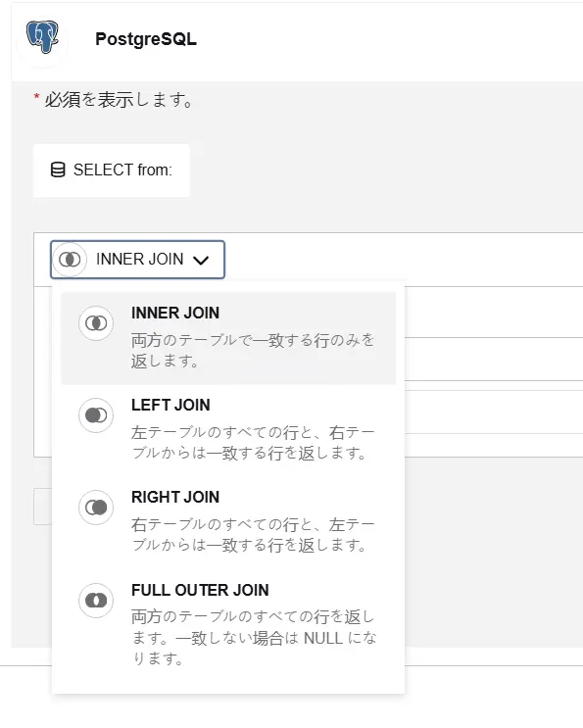Image resolution: width=583 pixels, height=728 pixels.
Task: Click the SELECT from: button
Action: 112,170
